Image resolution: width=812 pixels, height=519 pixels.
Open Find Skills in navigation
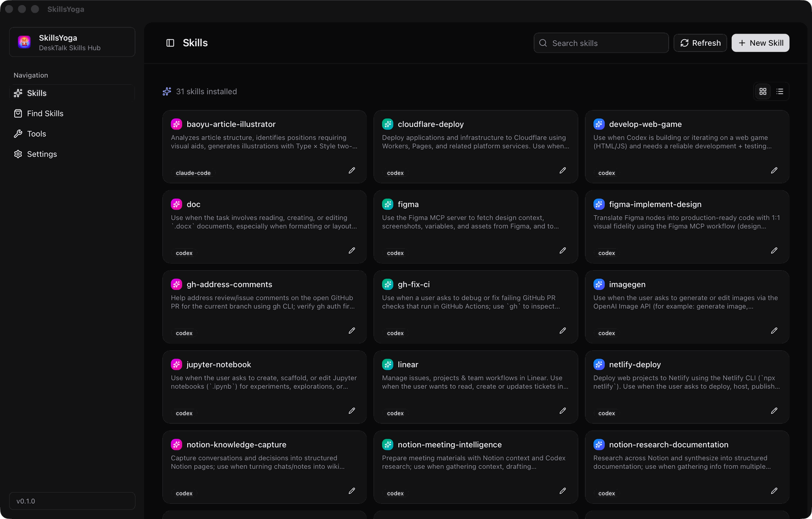pos(45,114)
